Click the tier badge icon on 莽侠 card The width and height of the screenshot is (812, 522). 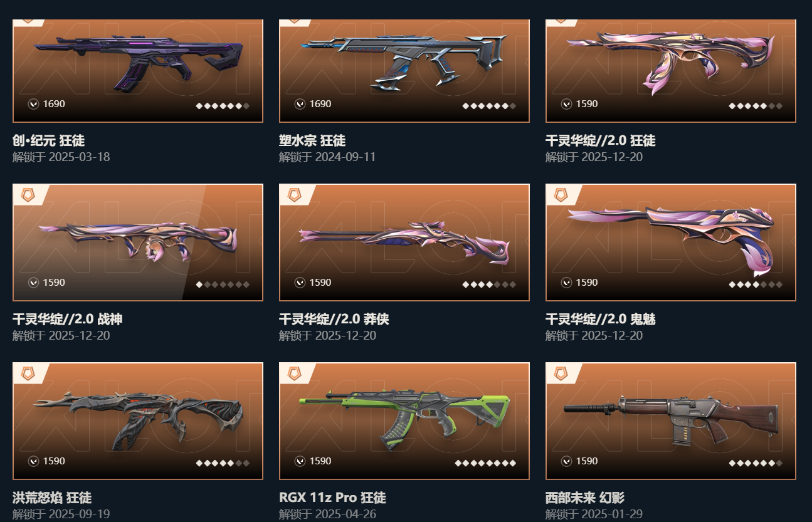point(294,195)
